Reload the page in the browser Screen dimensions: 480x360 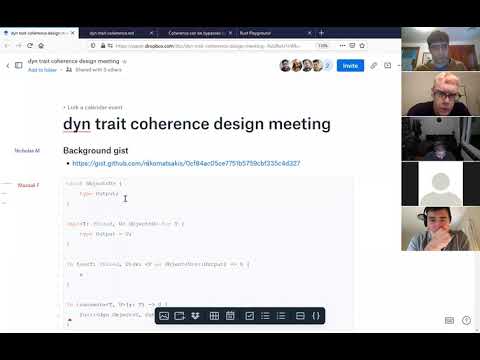click(x=30, y=46)
